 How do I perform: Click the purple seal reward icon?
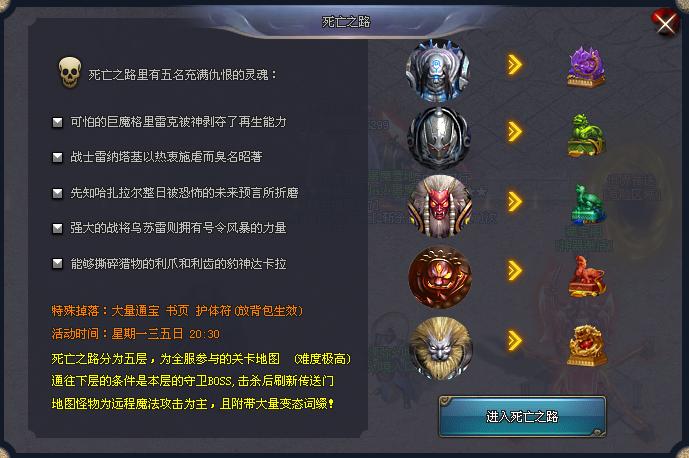[586, 67]
